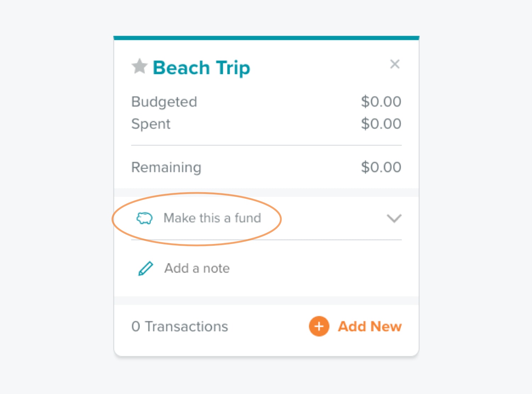The width and height of the screenshot is (532, 394).
Task: Click the Beach Trip title
Action: coord(201,68)
